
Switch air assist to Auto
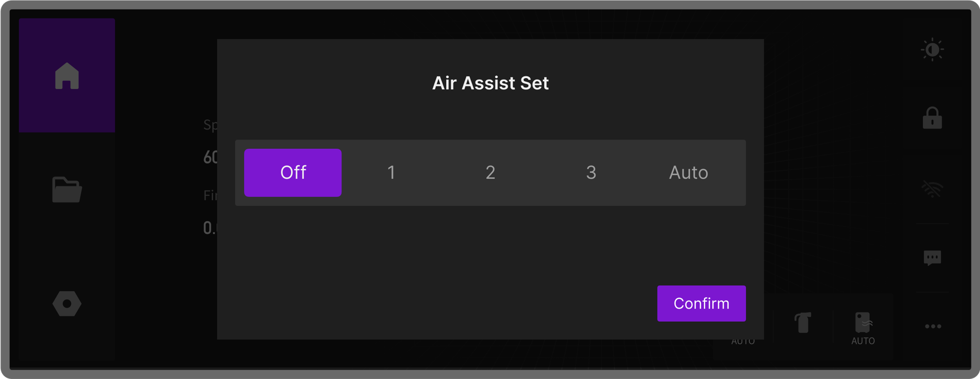coord(688,172)
